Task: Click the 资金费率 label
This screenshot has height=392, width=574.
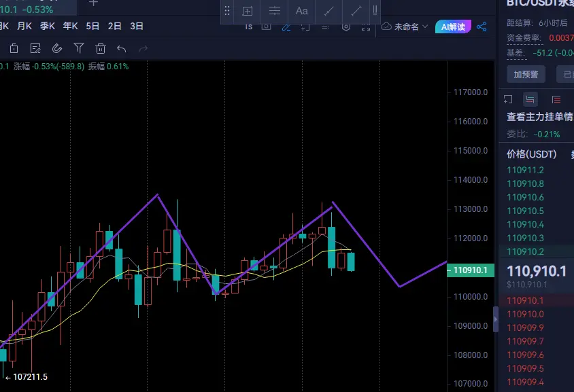Action: (x=524, y=38)
